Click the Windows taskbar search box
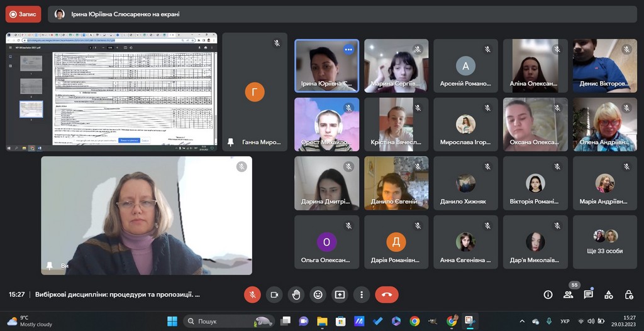The width and height of the screenshot is (644, 331). (230, 321)
